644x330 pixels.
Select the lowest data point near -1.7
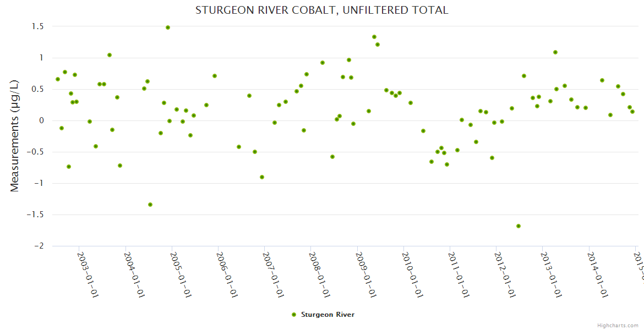[x=519, y=226]
